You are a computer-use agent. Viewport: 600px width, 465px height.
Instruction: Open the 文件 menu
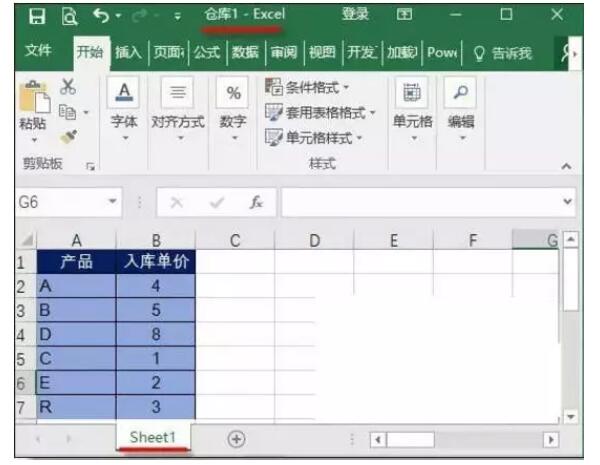click(x=38, y=50)
